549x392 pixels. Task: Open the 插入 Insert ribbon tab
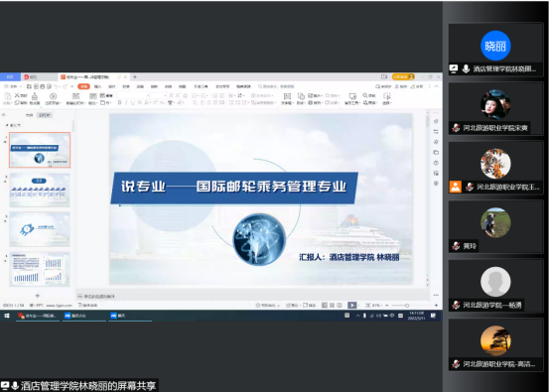tap(97, 86)
